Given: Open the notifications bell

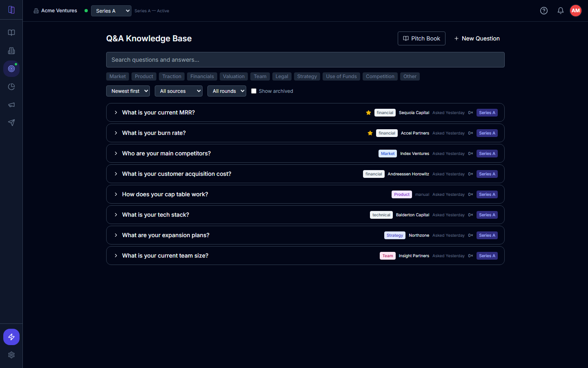Looking at the screenshot, I should (x=561, y=11).
